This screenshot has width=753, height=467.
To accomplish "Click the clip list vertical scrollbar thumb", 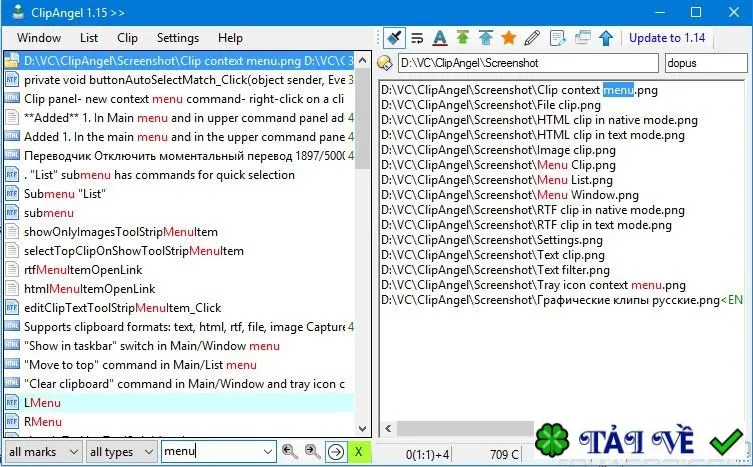I will click(363, 118).
